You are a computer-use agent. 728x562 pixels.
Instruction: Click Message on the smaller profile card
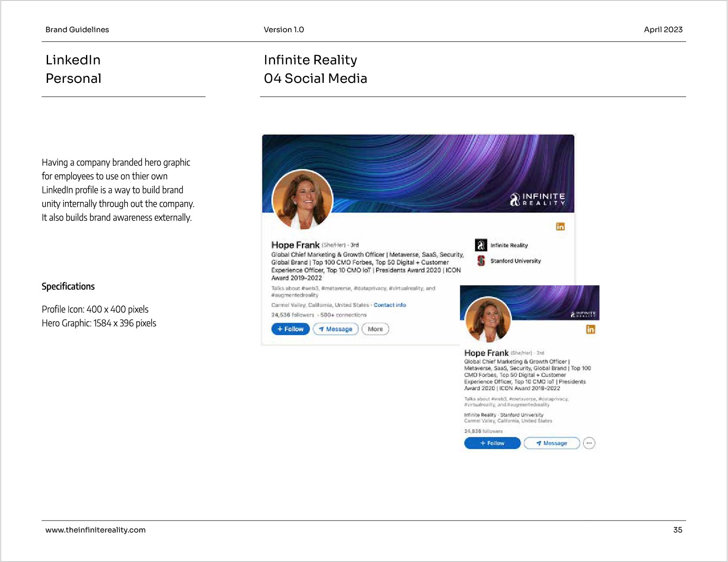(552, 443)
